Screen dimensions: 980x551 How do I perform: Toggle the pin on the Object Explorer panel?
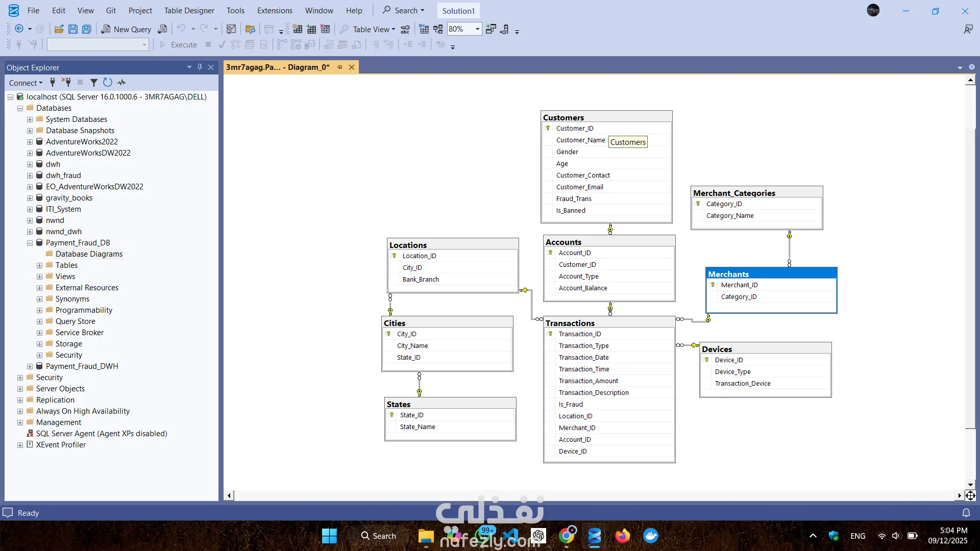click(x=200, y=67)
